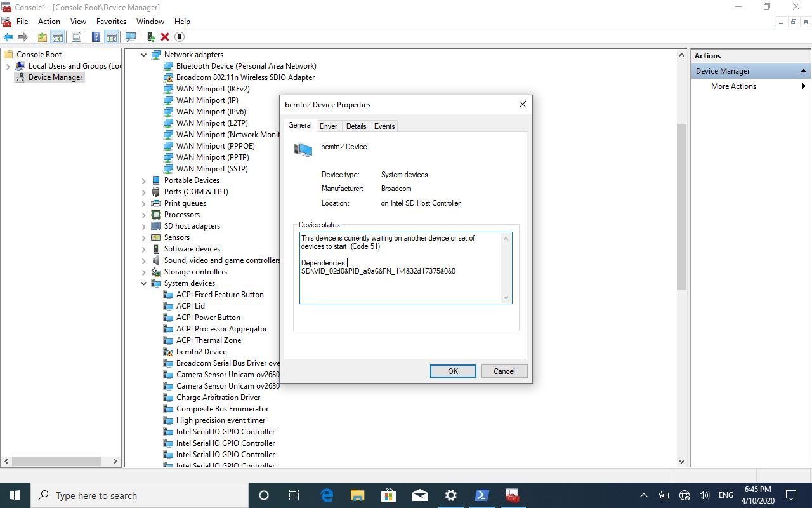The width and height of the screenshot is (812, 508).
Task: Open the Help menu
Action: (182, 22)
